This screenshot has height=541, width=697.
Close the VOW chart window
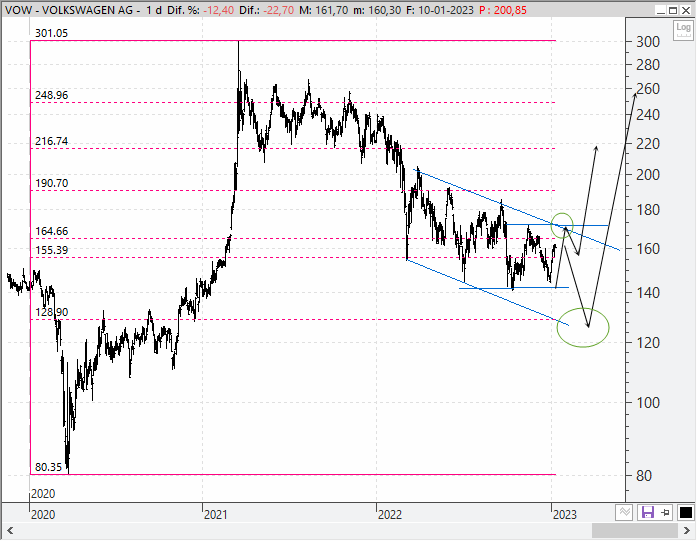coord(686,10)
